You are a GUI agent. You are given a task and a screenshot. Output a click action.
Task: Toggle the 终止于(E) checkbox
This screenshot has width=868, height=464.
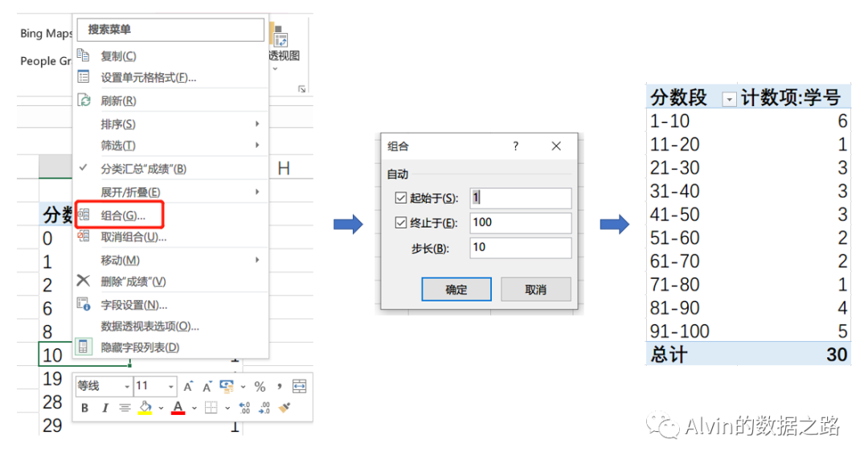pyautogui.click(x=401, y=223)
